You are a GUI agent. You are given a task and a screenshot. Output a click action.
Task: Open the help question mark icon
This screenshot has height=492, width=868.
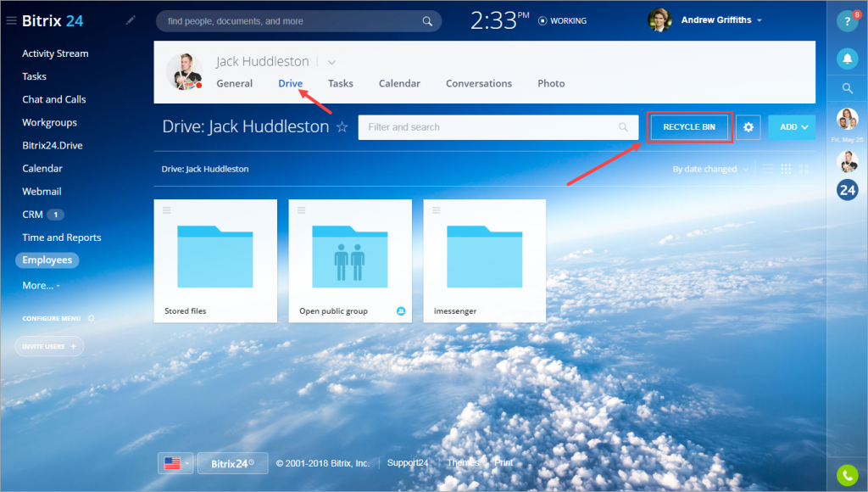tap(847, 21)
